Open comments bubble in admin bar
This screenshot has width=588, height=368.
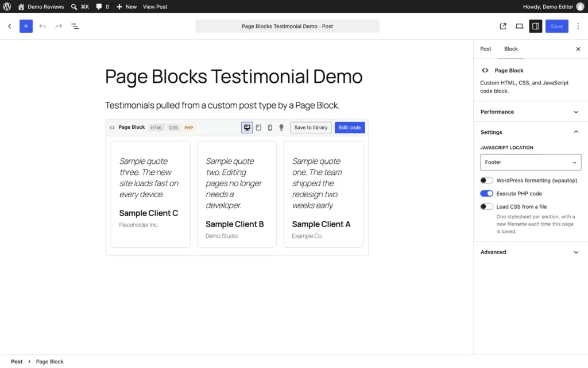click(102, 6)
